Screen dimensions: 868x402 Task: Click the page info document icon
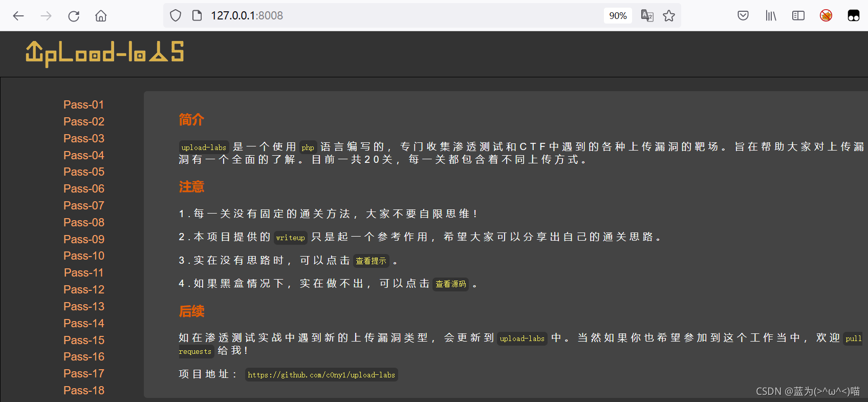197,16
